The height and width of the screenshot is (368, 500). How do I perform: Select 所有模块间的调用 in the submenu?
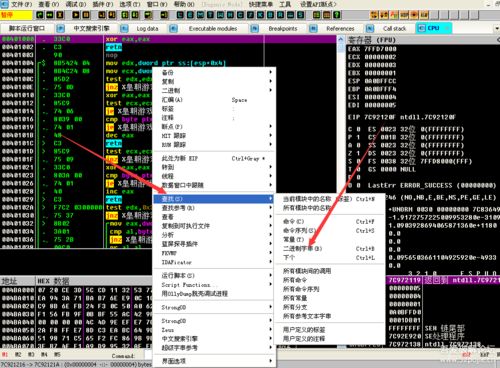(x=329, y=271)
